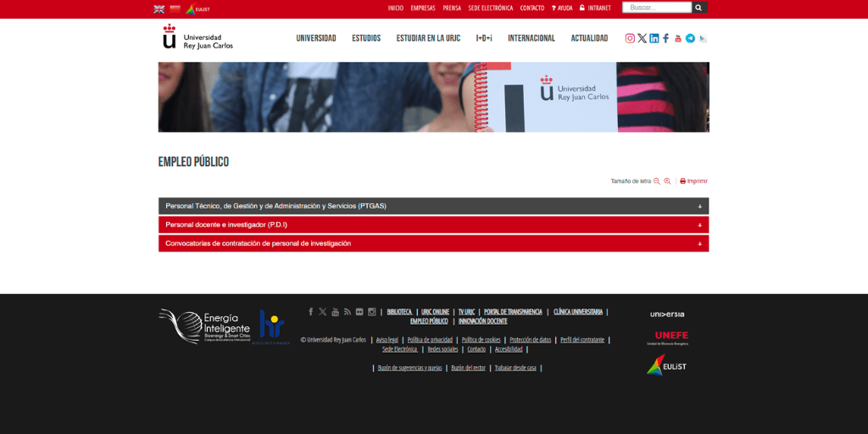This screenshot has width=868, height=434.
Task: Open the TV URJC footer link
Action: pos(467,312)
